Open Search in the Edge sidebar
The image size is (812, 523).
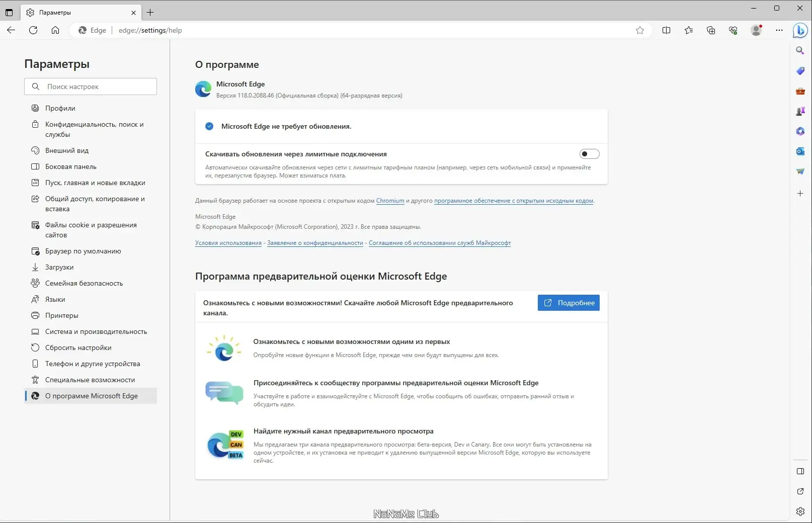click(x=800, y=50)
